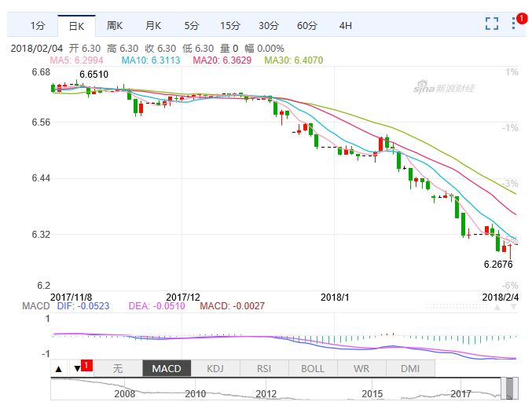
Task: Click the timeline range slider handle
Action: pyautogui.click(x=510, y=388)
